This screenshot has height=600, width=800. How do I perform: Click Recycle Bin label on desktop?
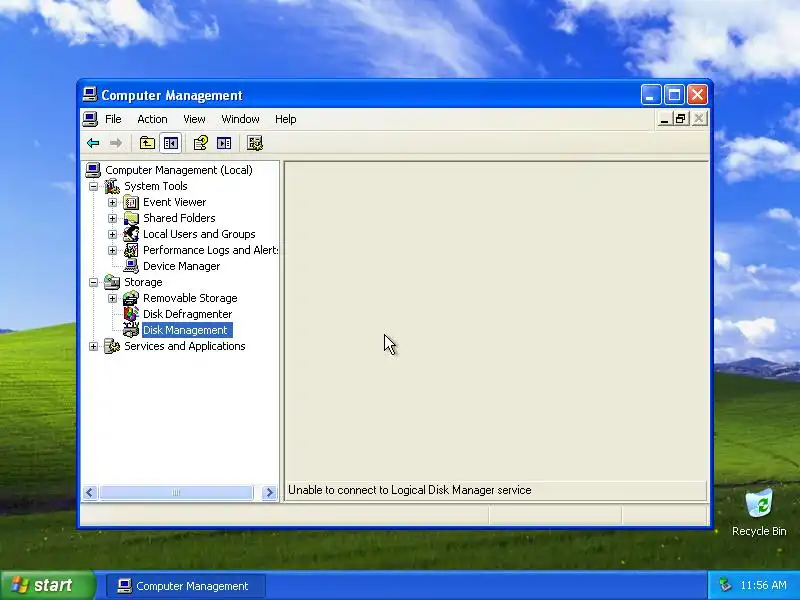(x=759, y=531)
